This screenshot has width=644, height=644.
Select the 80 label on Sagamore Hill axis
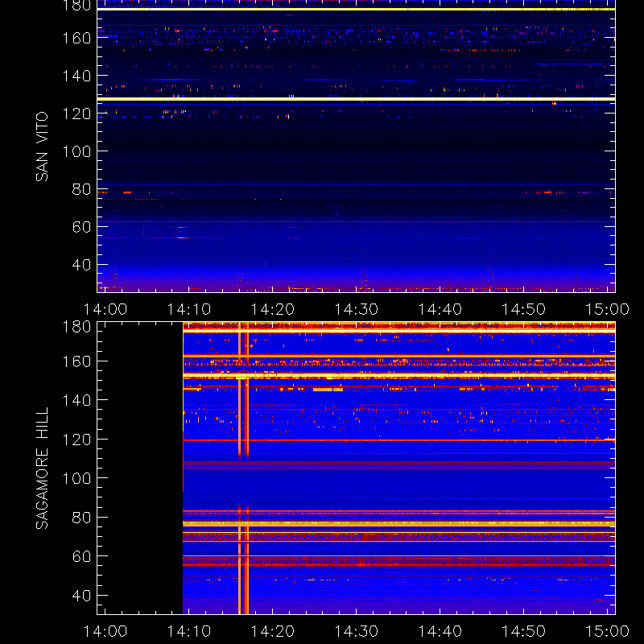(x=81, y=517)
